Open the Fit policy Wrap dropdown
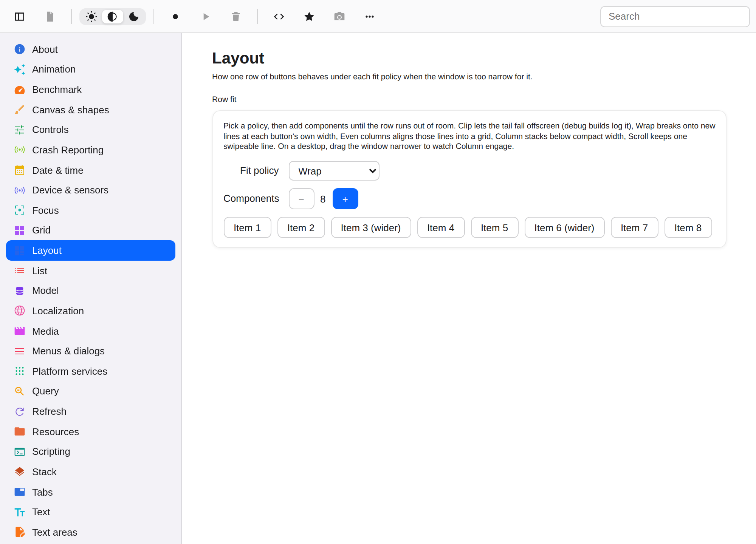 pyautogui.click(x=334, y=171)
